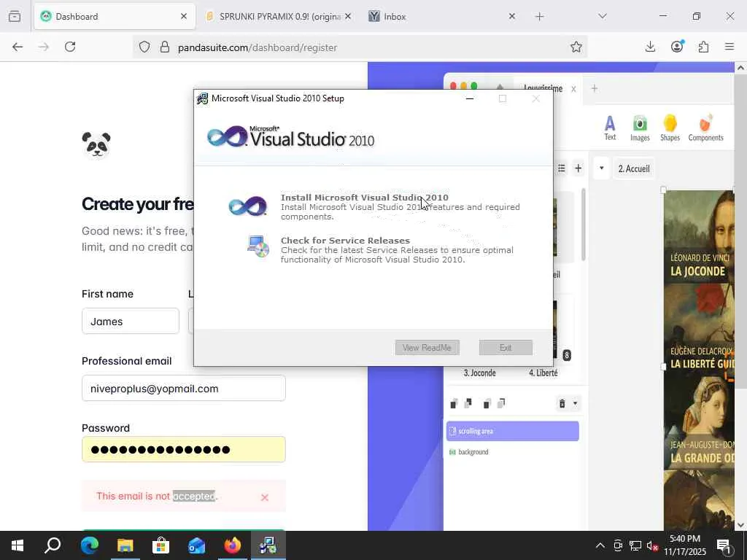Viewport: 747px width, 560px height.
Task: Bookmark this page with star icon
Action: click(576, 47)
